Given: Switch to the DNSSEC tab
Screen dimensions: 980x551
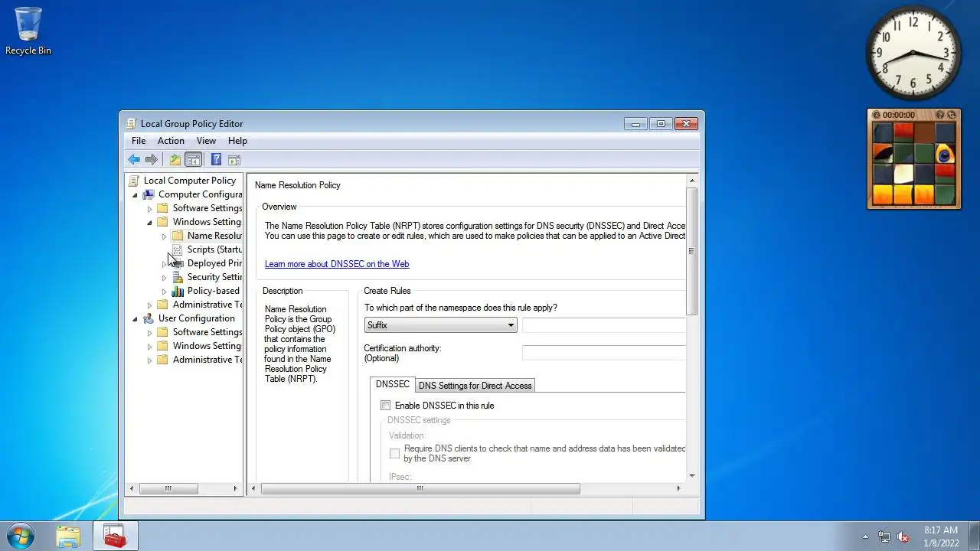Looking at the screenshot, I should tap(392, 384).
